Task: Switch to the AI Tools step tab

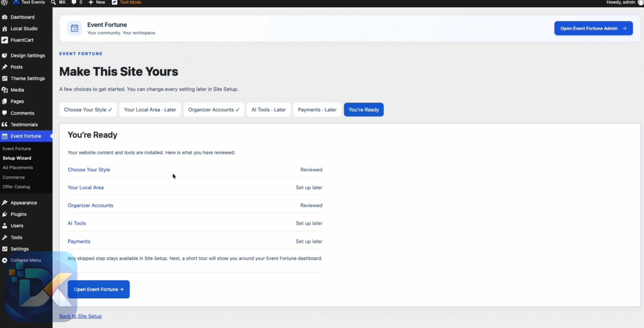Action: coord(269,110)
